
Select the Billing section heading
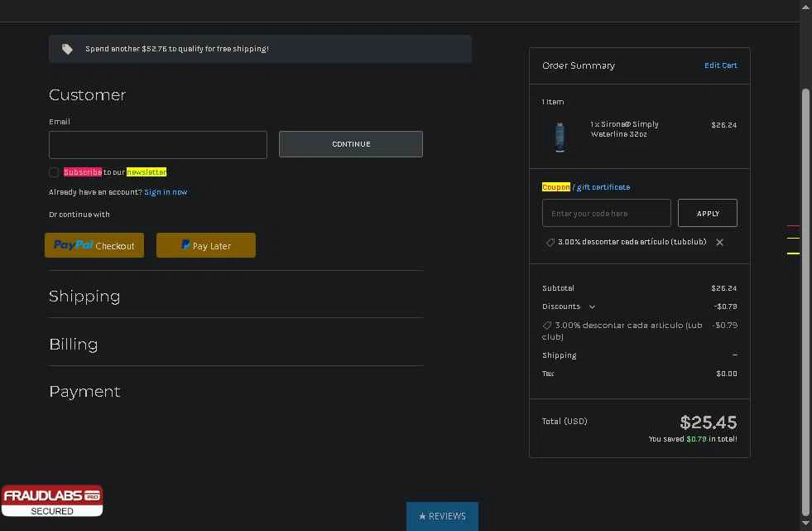pos(73,344)
